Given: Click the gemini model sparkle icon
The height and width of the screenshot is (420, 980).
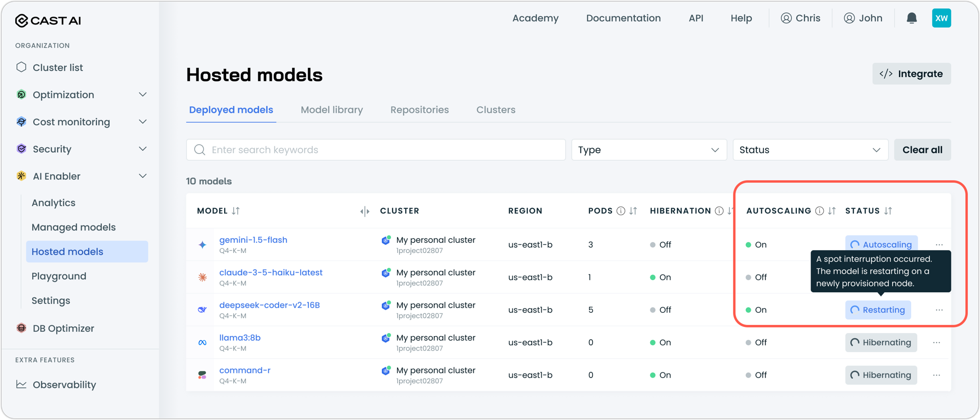Looking at the screenshot, I should pos(203,245).
